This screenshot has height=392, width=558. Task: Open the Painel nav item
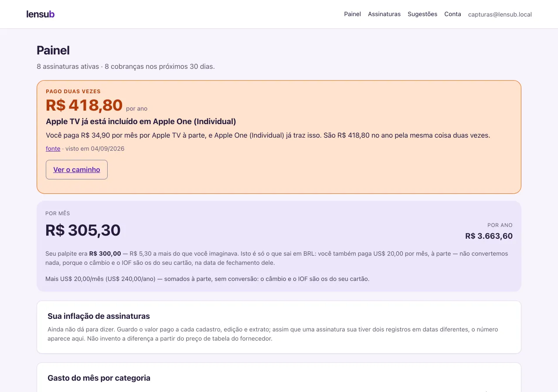click(x=352, y=14)
